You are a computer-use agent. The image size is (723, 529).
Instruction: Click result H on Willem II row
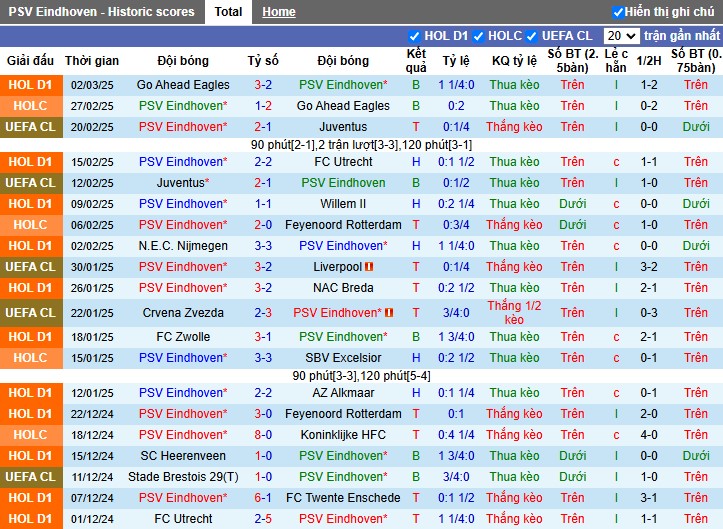click(x=416, y=204)
